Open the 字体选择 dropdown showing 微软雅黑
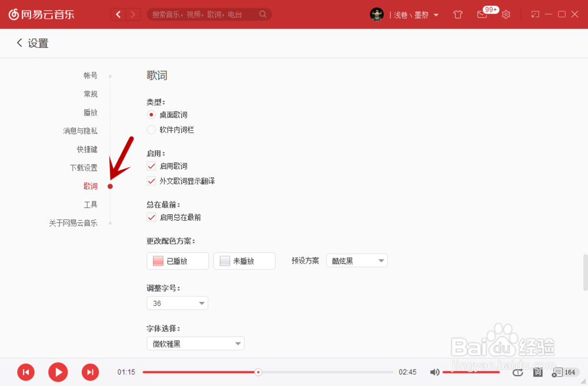Image resolution: width=588 pixels, height=386 pixels. [x=195, y=343]
